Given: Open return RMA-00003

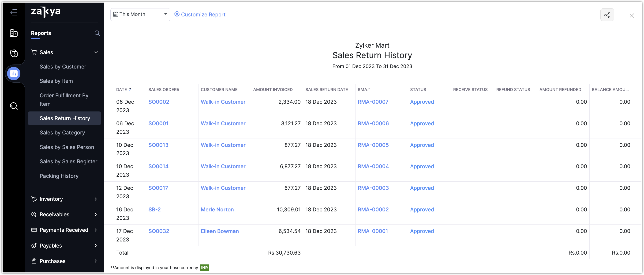Looking at the screenshot, I should 373,188.
